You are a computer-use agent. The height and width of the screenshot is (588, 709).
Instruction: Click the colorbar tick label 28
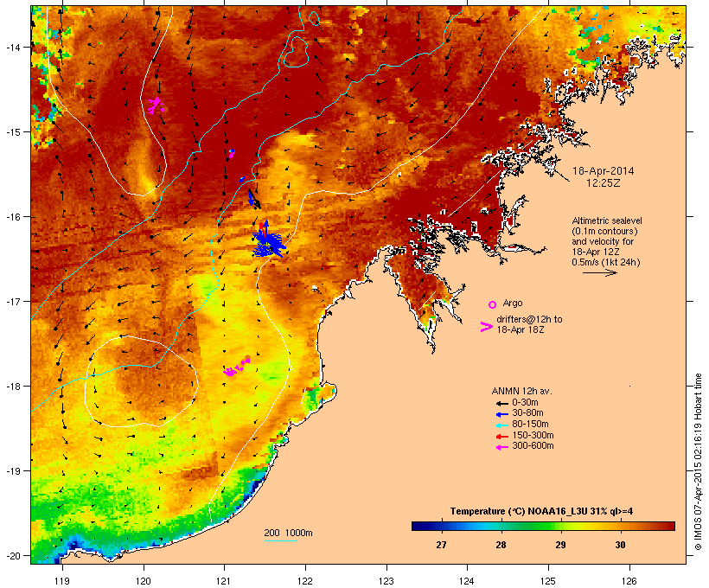tap(501, 545)
